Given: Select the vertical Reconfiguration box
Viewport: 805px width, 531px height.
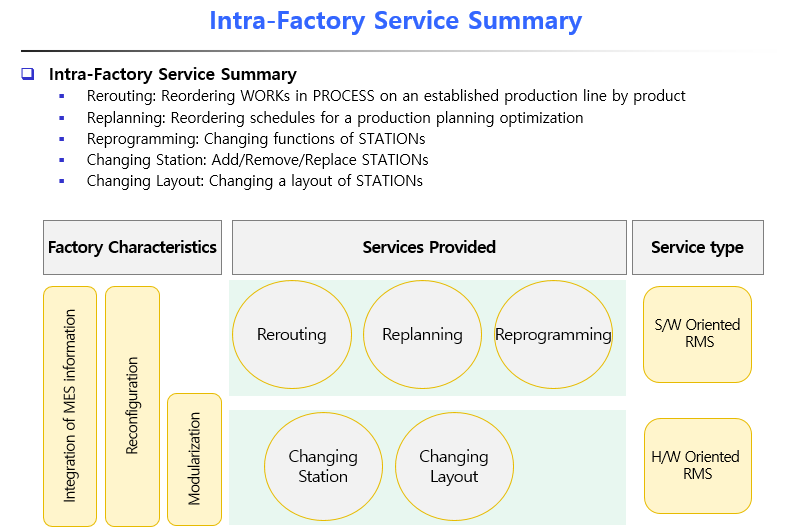Looking at the screenshot, I should [132, 406].
